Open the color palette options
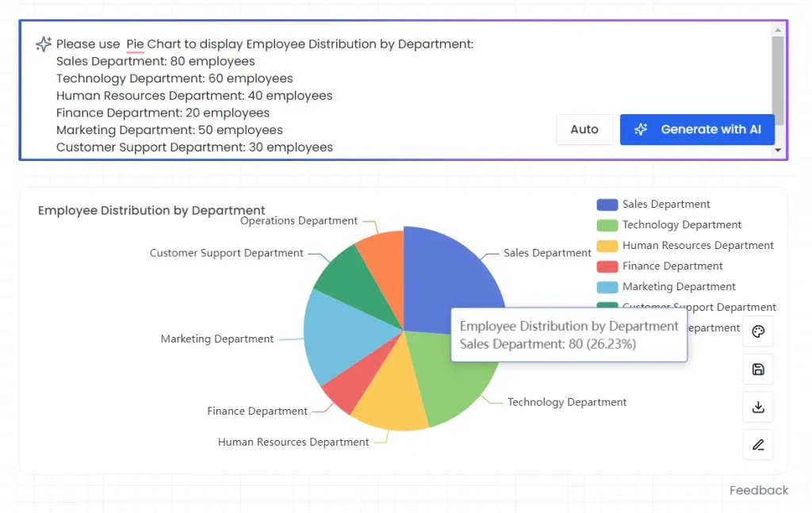Viewport: 812px width, 513px height. [x=757, y=331]
